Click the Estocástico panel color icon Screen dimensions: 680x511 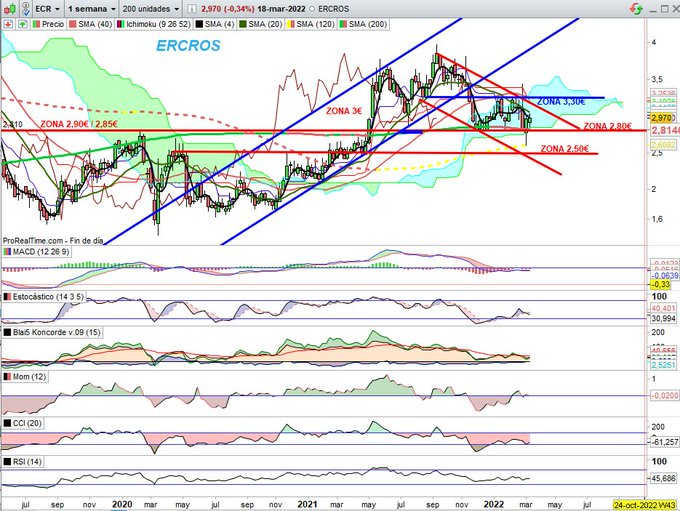7,297
